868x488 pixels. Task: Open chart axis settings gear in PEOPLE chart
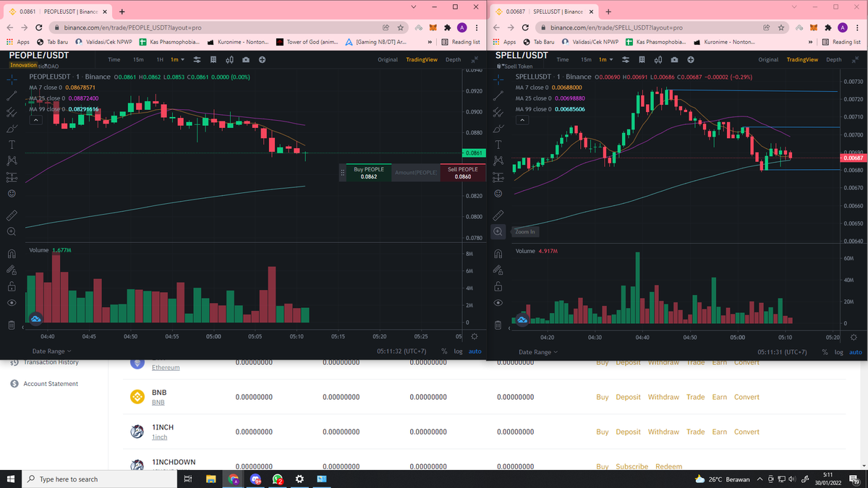[474, 337]
